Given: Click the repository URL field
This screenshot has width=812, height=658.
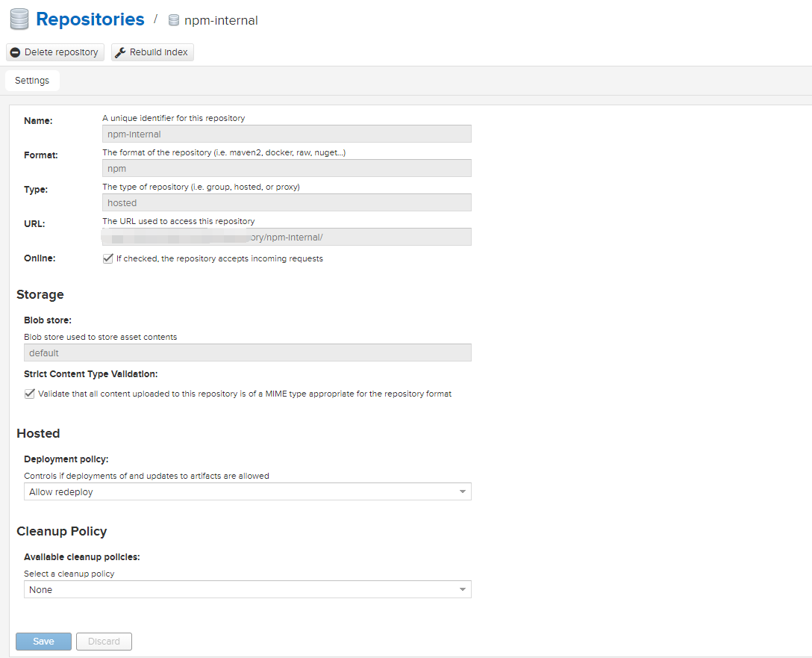Looking at the screenshot, I should click(x=287, y=237).
